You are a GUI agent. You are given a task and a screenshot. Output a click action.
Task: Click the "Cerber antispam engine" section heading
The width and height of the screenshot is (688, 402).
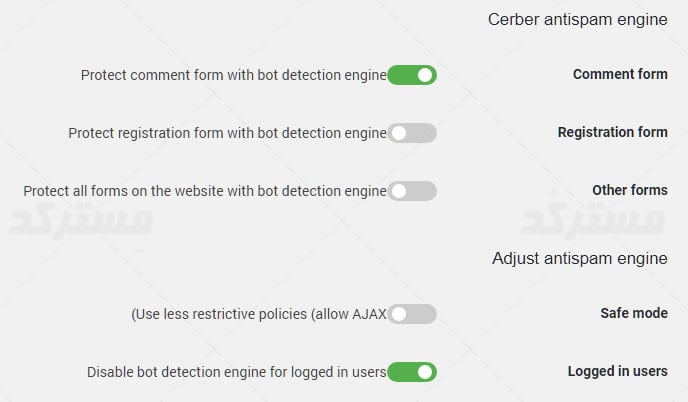(577, 19)
